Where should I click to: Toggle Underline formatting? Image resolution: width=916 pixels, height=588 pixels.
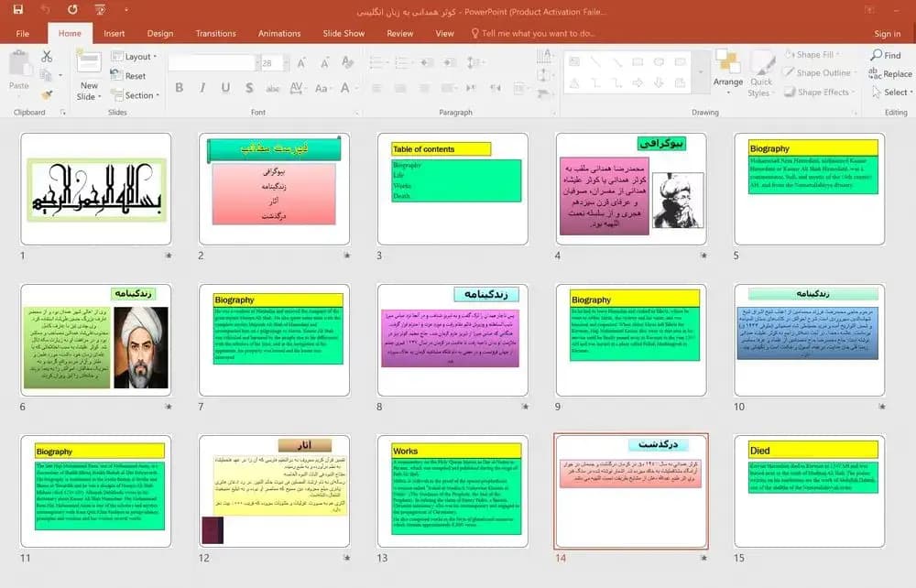[225, 88]
